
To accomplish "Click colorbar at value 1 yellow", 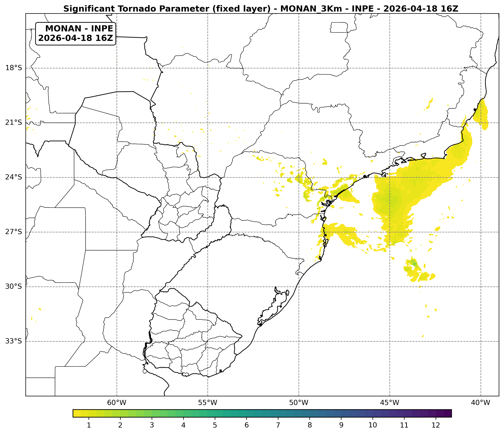I will 89,413.
